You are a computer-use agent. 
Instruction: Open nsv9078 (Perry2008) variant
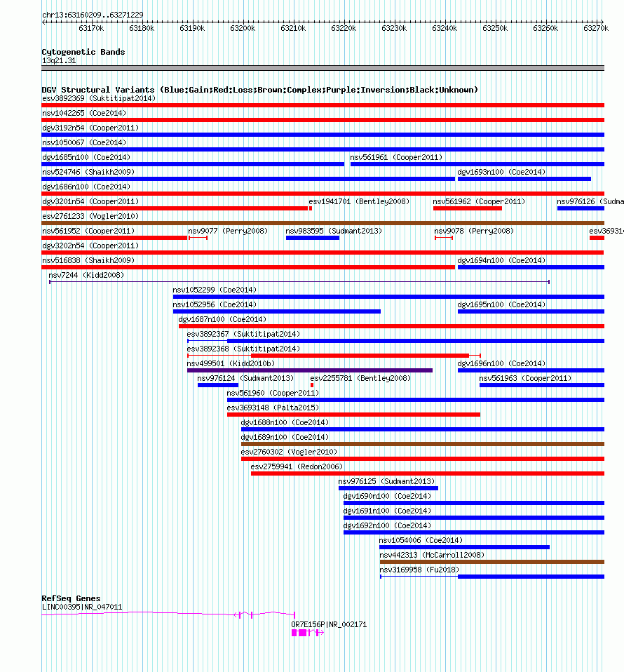tap(474, 231)
